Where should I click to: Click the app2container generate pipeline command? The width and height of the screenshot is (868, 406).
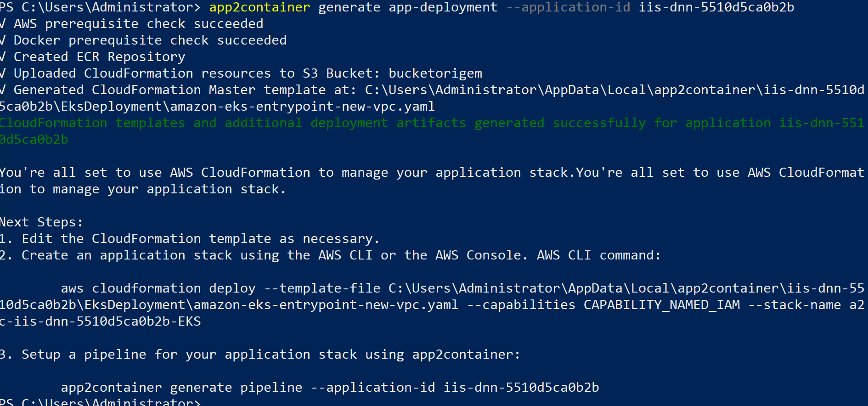(330, 388)
